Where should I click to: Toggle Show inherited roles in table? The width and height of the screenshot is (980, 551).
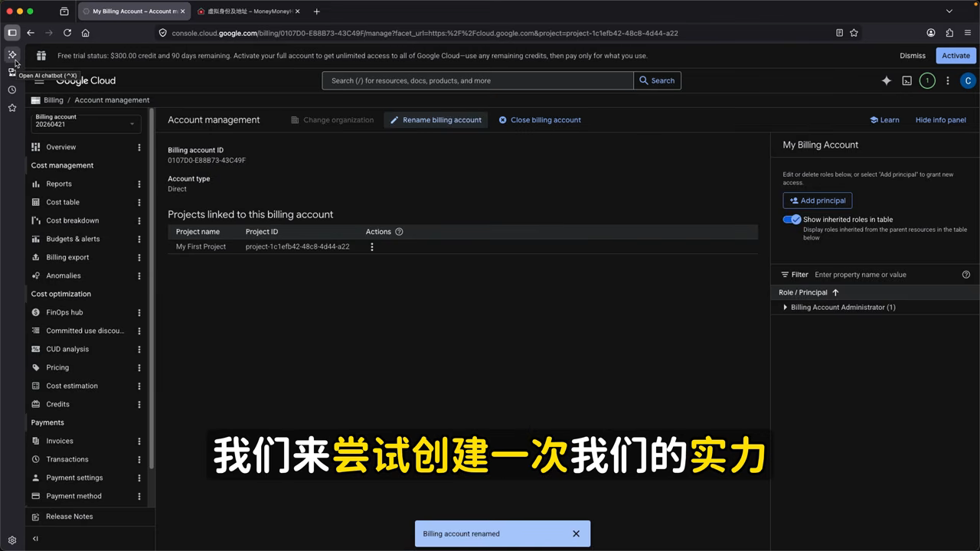coord(792,220)
